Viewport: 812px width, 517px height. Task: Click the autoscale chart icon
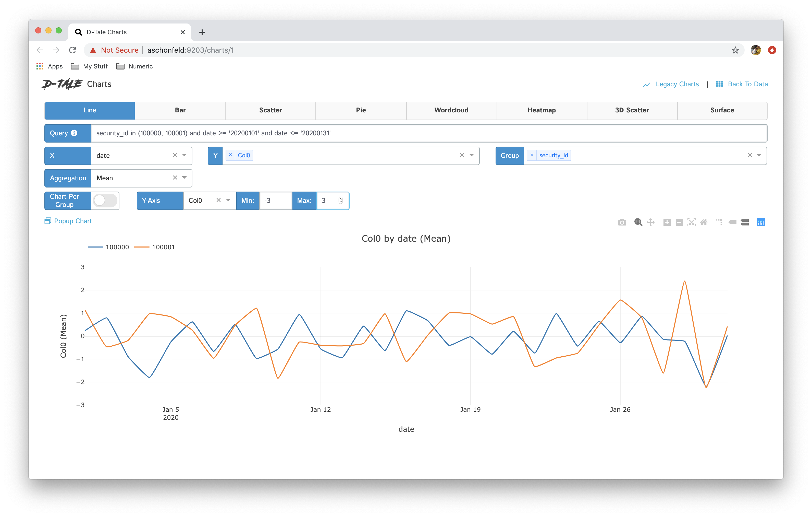[x=691, y=222]
